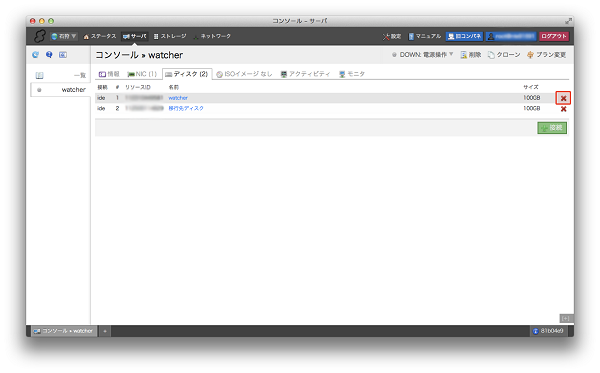This screenshot has width=600, height=373.
Task: Switch to the NIC (1) tab
Action: [x=142, y=74]
